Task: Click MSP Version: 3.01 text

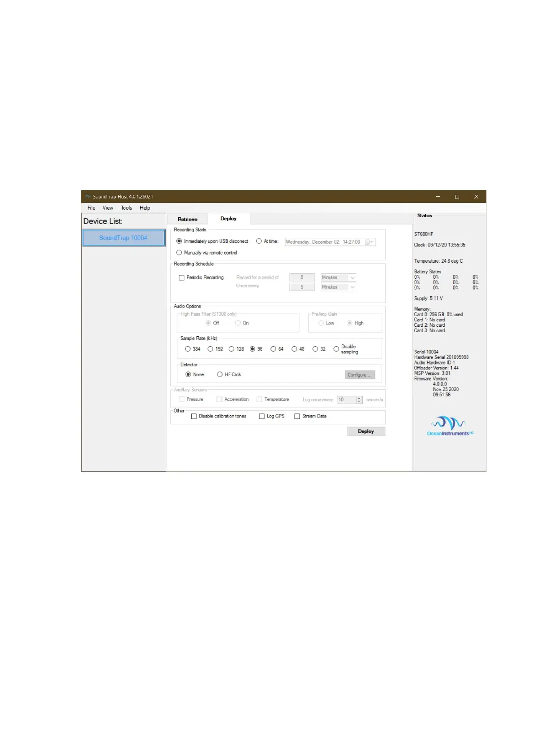Action: coord(432,374)
